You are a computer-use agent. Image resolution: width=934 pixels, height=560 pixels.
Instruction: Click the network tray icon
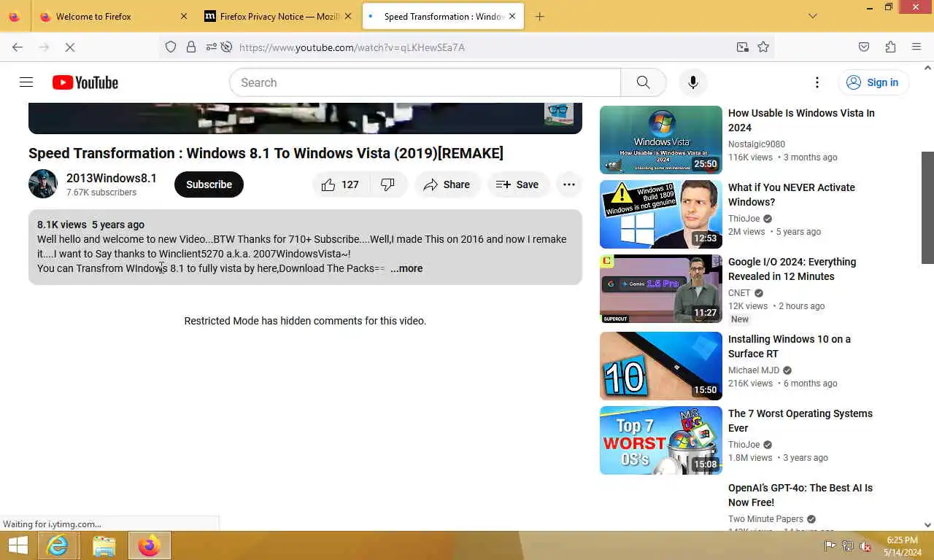[x=848, y=545]
